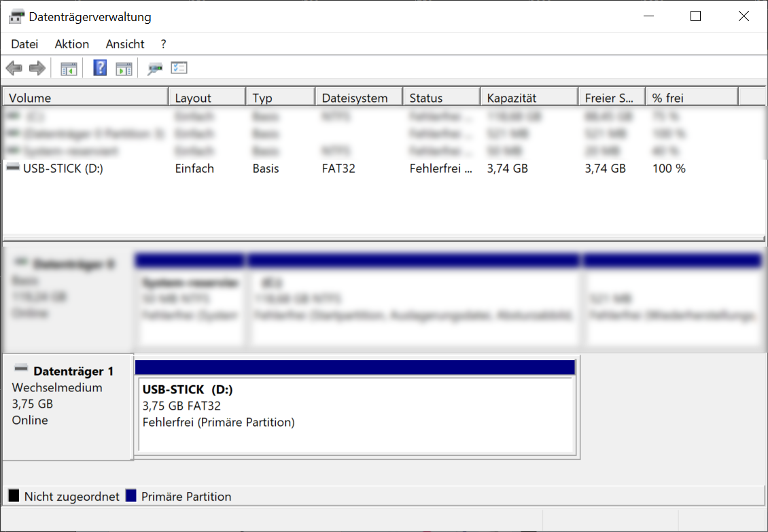Image resolution: width=768 pixels, height=532 pixels.
Task: Click the Status column header
Action: click(x=440, y=96)
